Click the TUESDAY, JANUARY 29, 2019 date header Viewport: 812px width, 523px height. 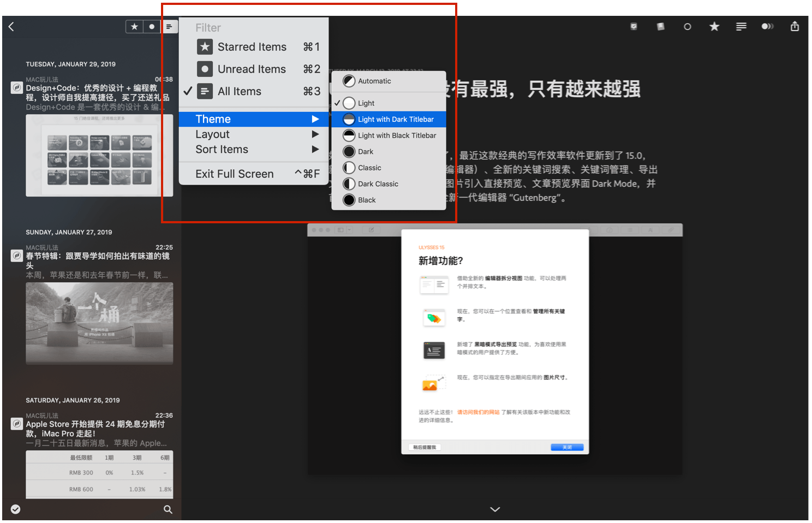pos(71,64)
